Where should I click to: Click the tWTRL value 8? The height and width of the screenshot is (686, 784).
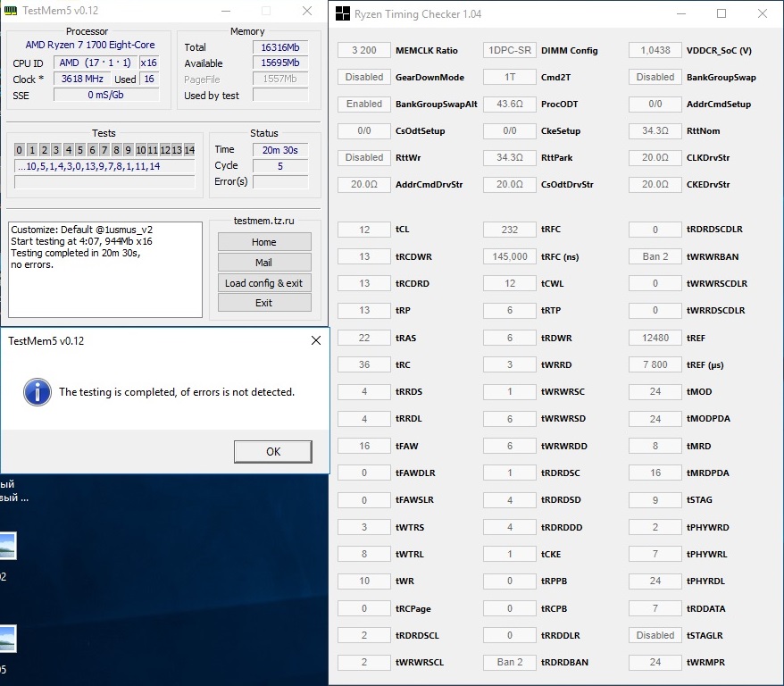(364, 554)
